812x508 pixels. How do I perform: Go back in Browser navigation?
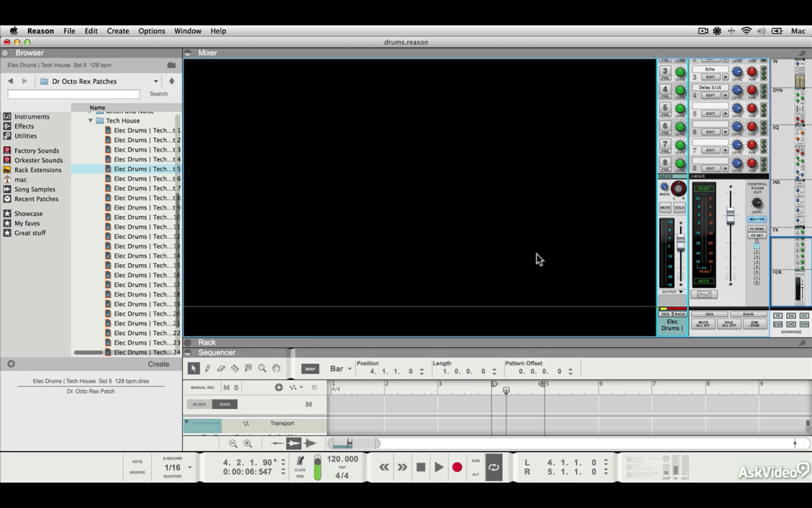(10, 81)
